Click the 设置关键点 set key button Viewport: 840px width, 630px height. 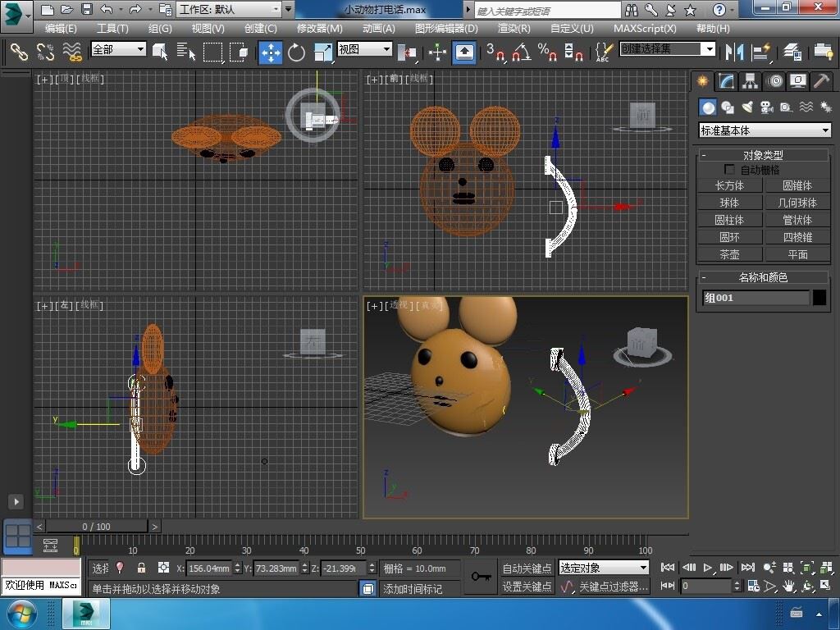(x=527, y=587)
